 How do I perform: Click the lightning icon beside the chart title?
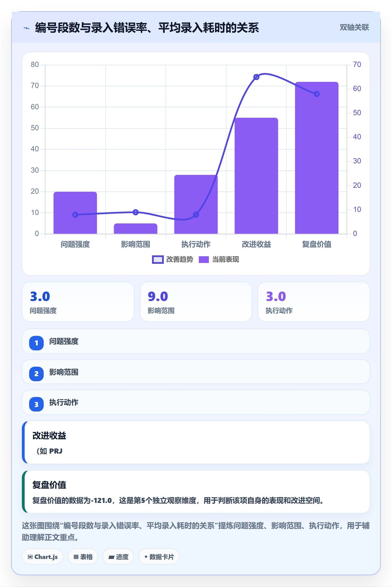(x=27, y=28)
